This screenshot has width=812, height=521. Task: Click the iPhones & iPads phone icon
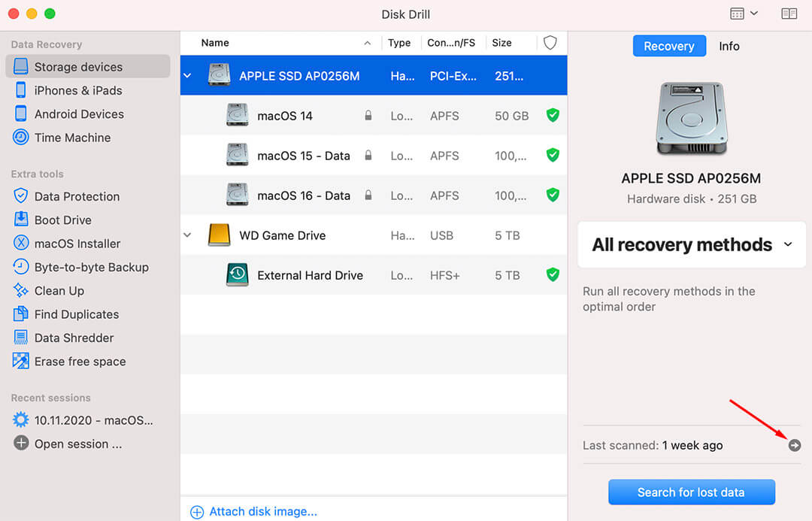coord(21,90)
